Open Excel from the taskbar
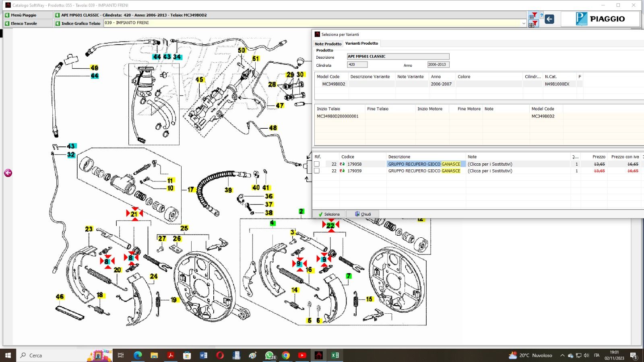Image resolution: width=644 pixels, height=362 pixels. click(x=335, y=355)
